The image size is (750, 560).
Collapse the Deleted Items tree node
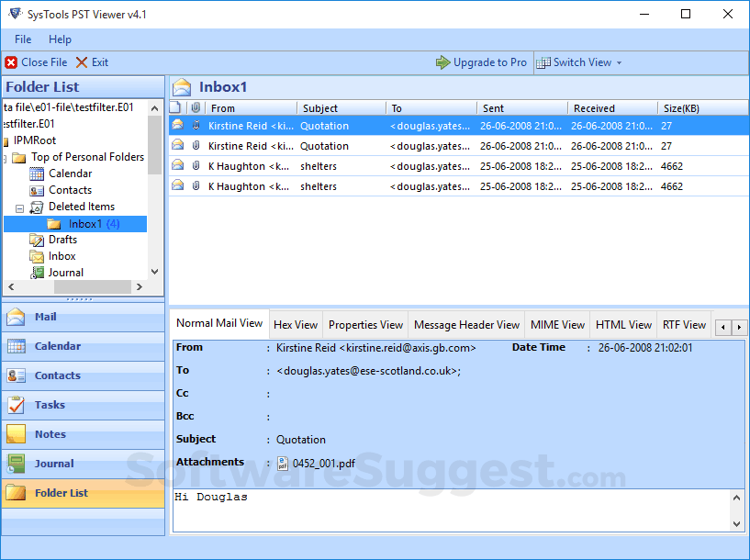[19, 208]
